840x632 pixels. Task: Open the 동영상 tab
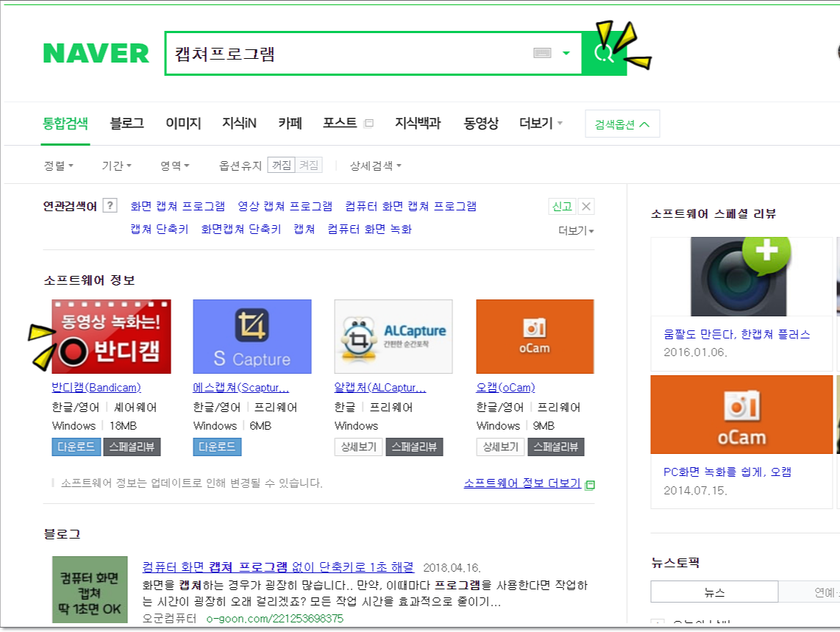481,124
